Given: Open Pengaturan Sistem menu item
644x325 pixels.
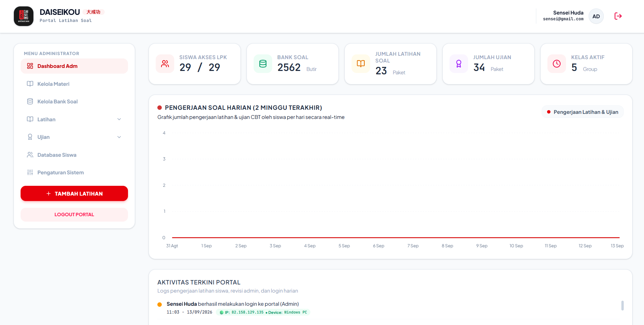Looking at the screenshot, I should (x=74, y=172).
